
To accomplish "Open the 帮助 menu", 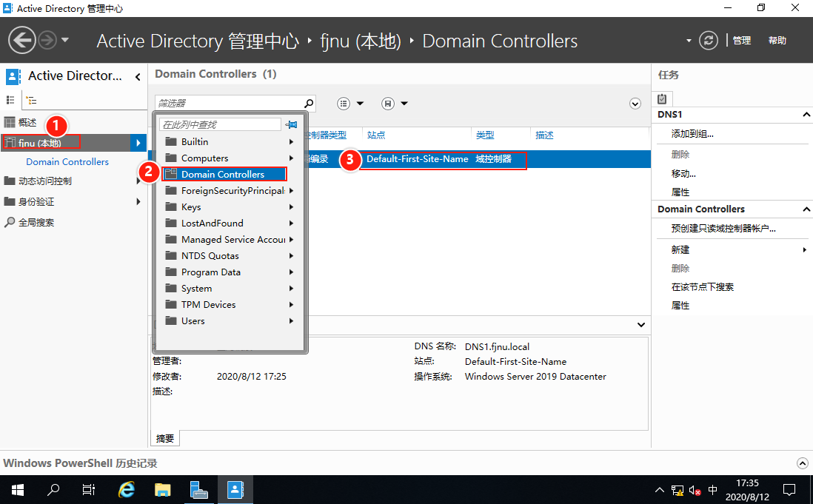I will pos(777,41).
